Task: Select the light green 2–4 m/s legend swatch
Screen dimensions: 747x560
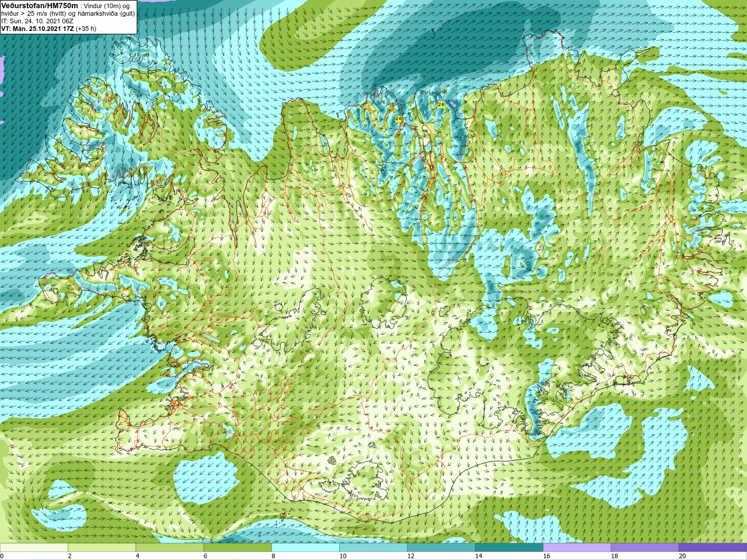Action: coord(102,548)
